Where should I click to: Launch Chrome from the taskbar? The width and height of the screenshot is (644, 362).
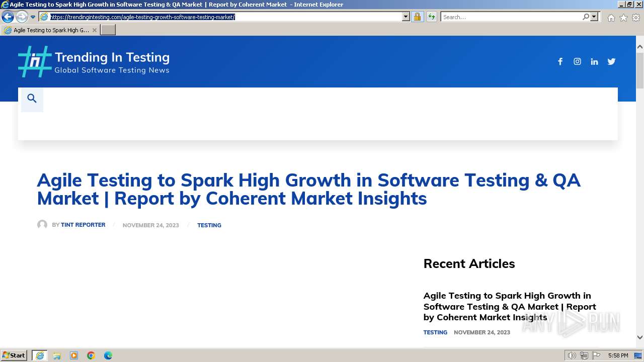click(91, 355)
